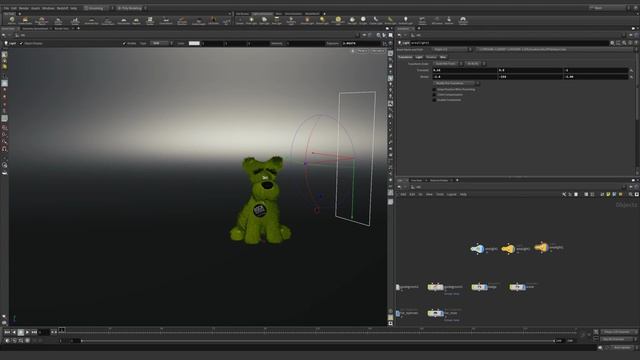The image size is (640, 360).
Task: Select the Ambient Light shelf tool
Action: pos(405,20)
